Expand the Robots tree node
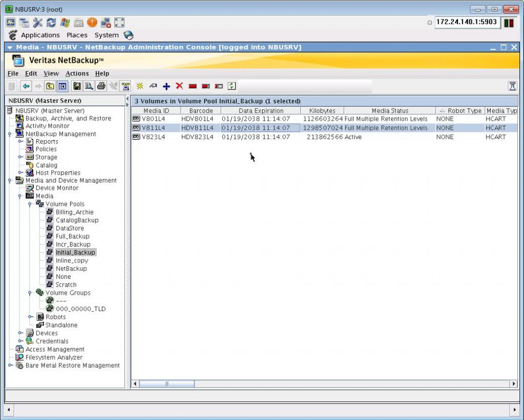This screenshot has height=420, width=524. coord(30,317)
